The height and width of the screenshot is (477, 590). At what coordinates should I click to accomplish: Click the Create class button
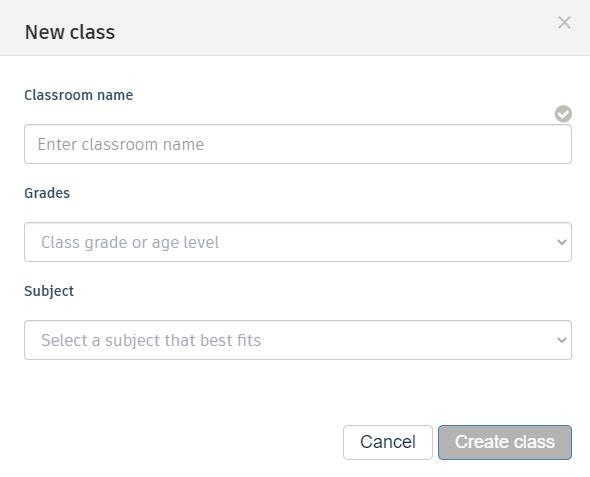(x=505, y=442)
